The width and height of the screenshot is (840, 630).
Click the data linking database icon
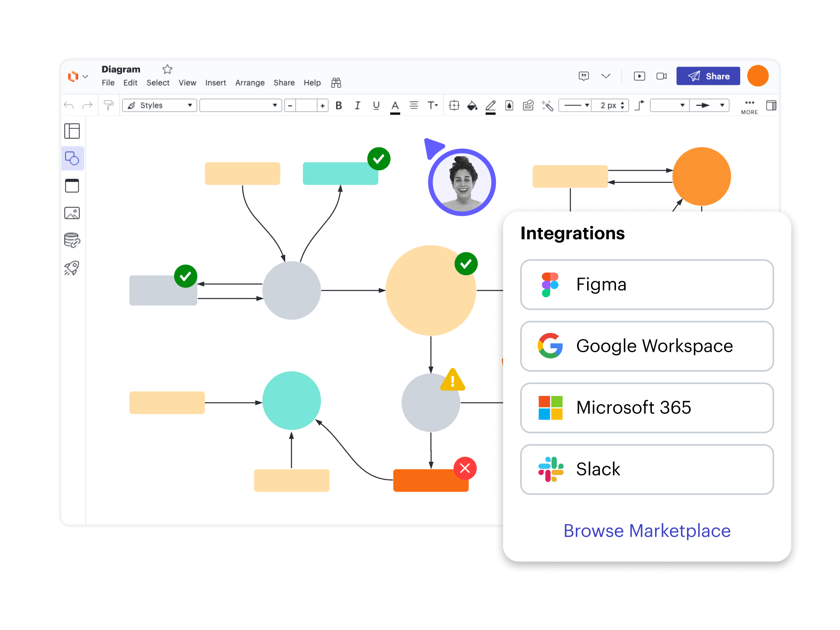click(72, 240)
